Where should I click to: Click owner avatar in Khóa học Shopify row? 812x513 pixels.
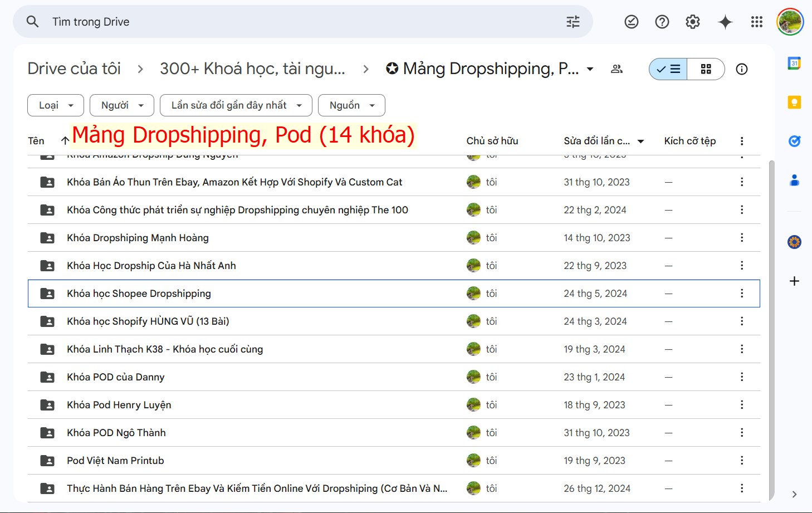[x=473, y=321]
